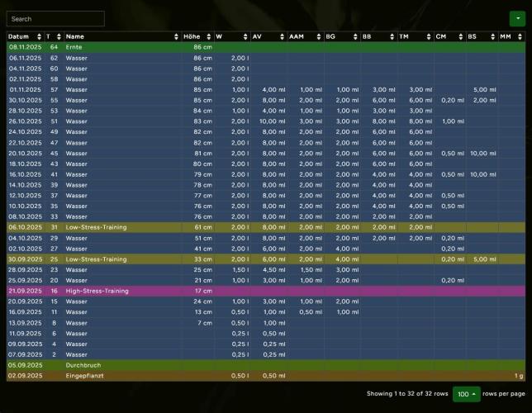532x413 pixels.
Task: Sort by Name using its sort icon
Action: point(176,37)
